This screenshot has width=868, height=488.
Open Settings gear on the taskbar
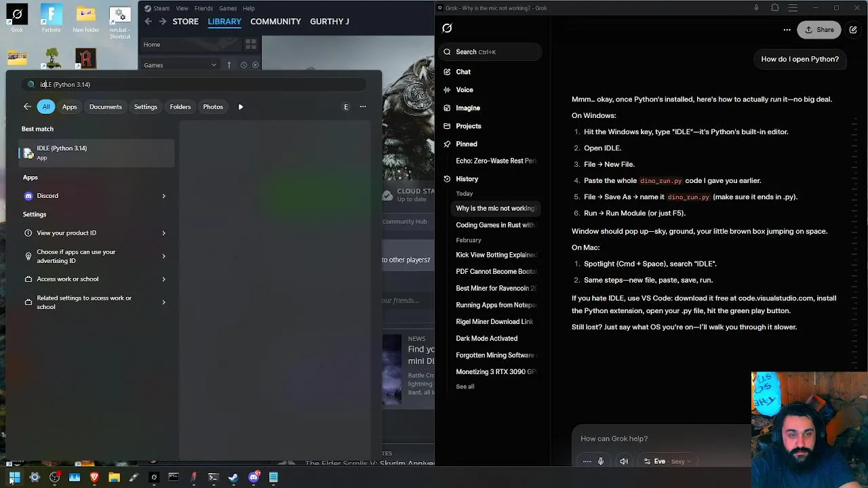pyautogui.click(x=35, y=477)
